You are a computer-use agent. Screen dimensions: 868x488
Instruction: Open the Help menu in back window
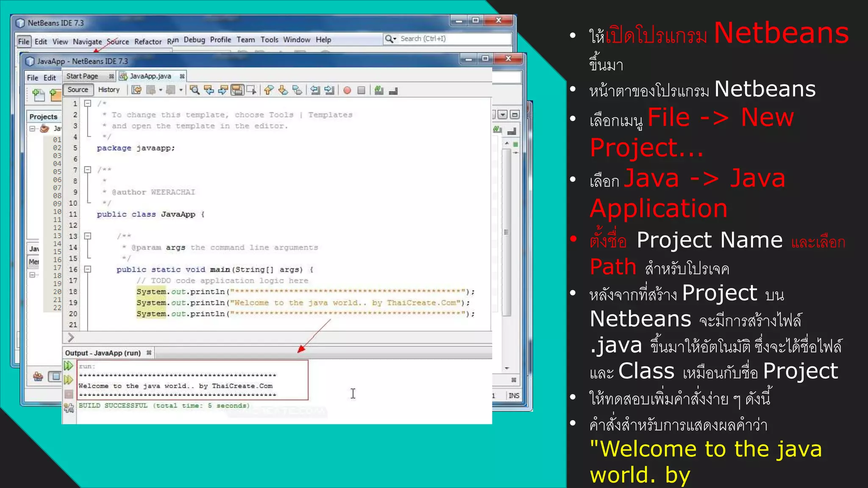point(323,40)
